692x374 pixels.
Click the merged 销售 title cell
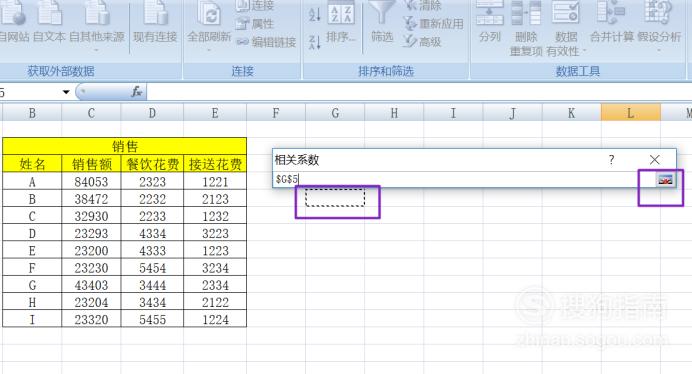tap(124, 146)
